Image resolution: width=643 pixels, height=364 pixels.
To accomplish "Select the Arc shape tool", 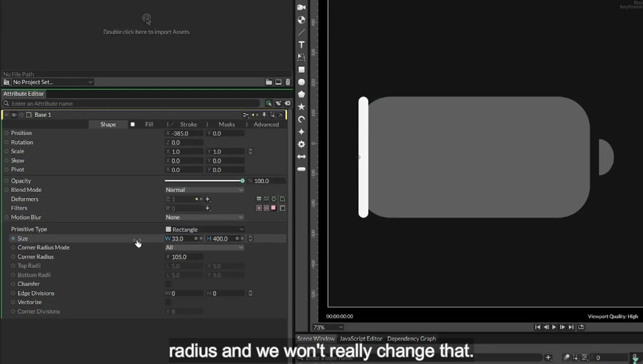I will [x=301, y=119].
